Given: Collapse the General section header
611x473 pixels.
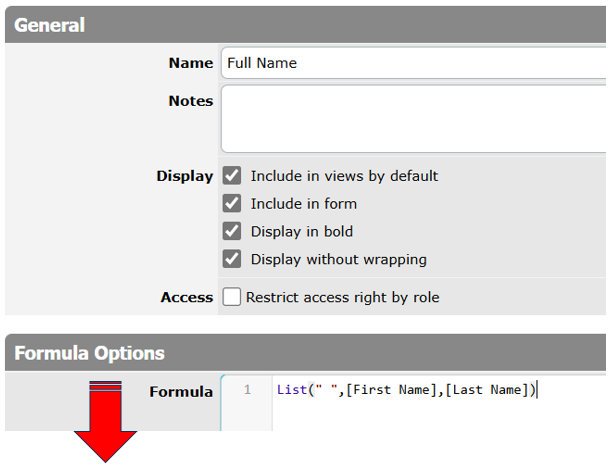Looking at the screenshot, I should pos(306,25).
